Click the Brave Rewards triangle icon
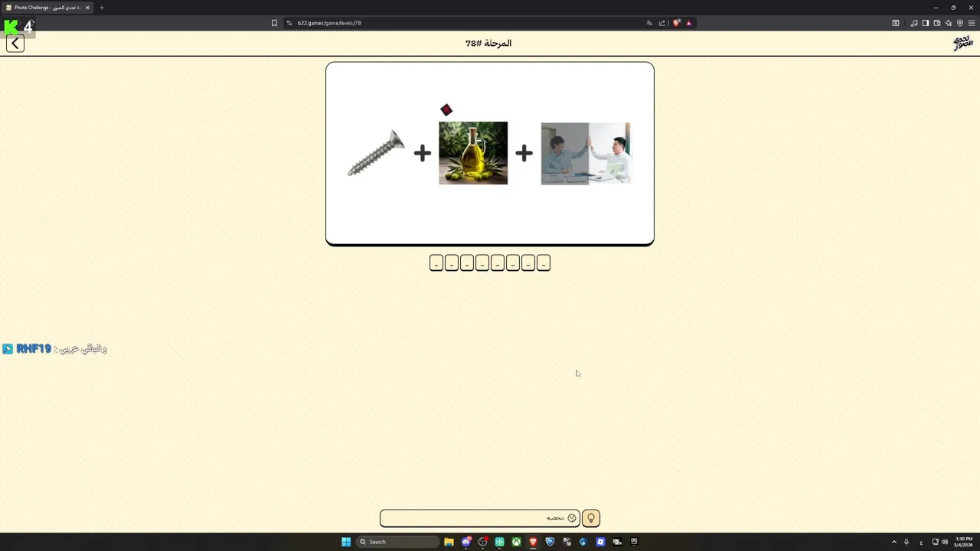 689,23
